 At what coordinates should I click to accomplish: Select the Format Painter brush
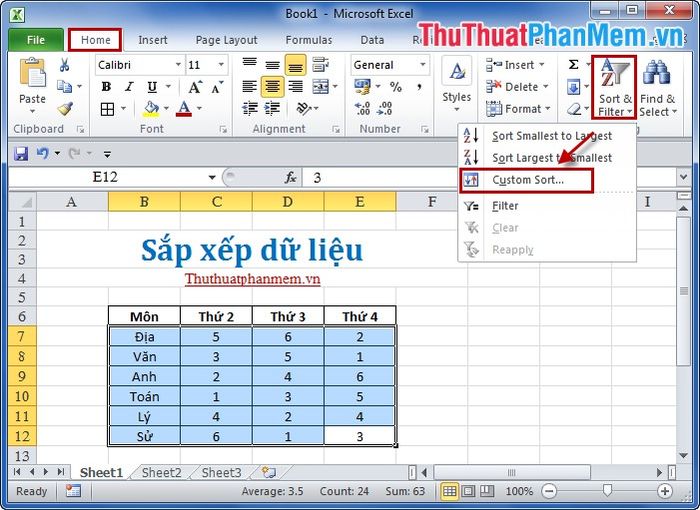point(65,109)
